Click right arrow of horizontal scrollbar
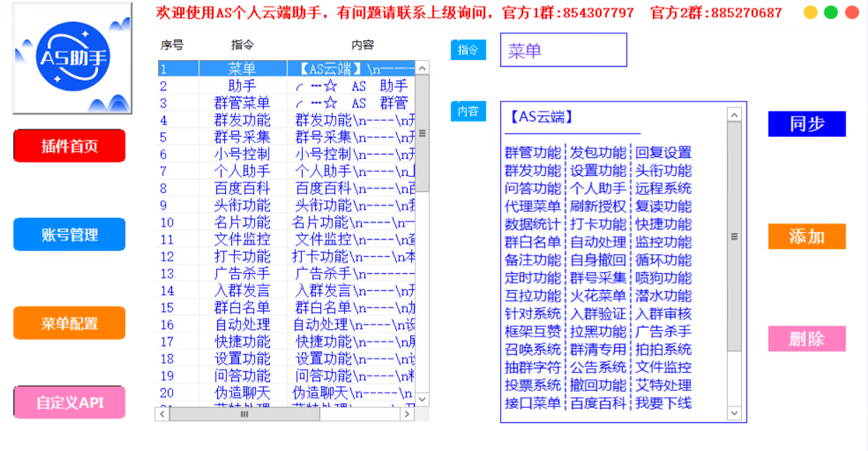Image resolution: width=868 pixels, height=451 pixels. pos(407,415)
